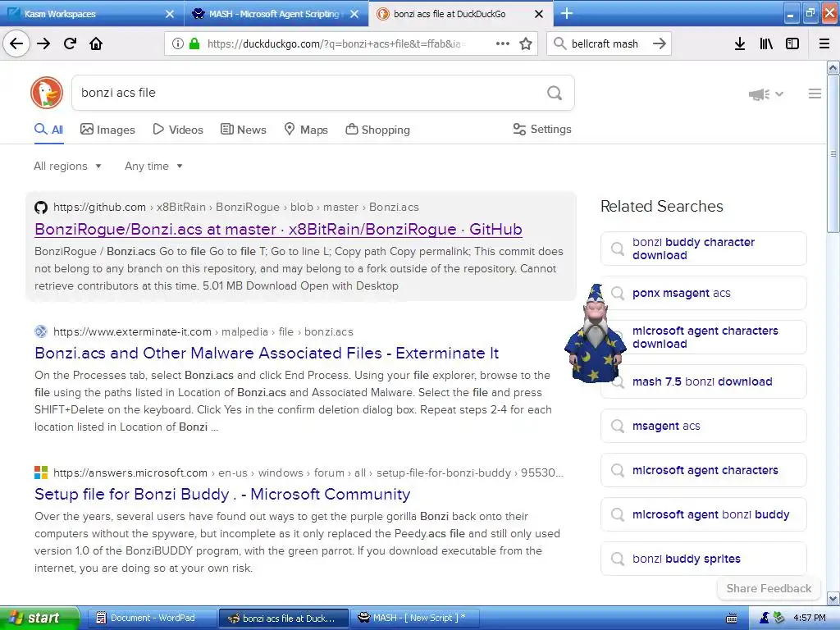Expand the All regions filter
Viewport: 840px width, 630px height.
point(67,166)
